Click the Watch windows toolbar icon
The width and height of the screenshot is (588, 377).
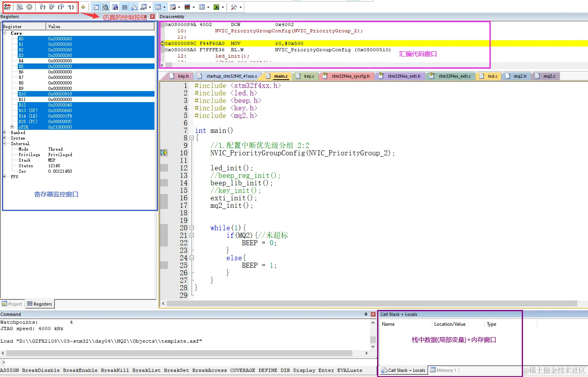click(143, 7)
